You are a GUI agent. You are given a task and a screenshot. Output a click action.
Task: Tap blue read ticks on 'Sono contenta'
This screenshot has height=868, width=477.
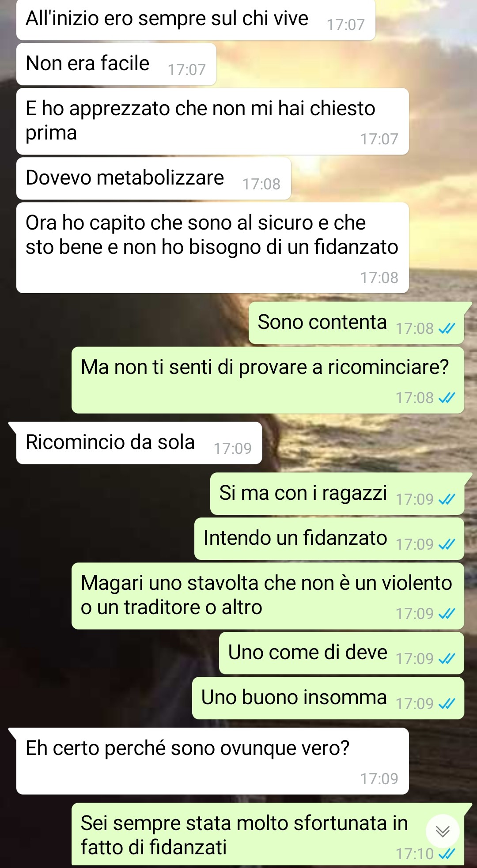click(x=447, y=328)
